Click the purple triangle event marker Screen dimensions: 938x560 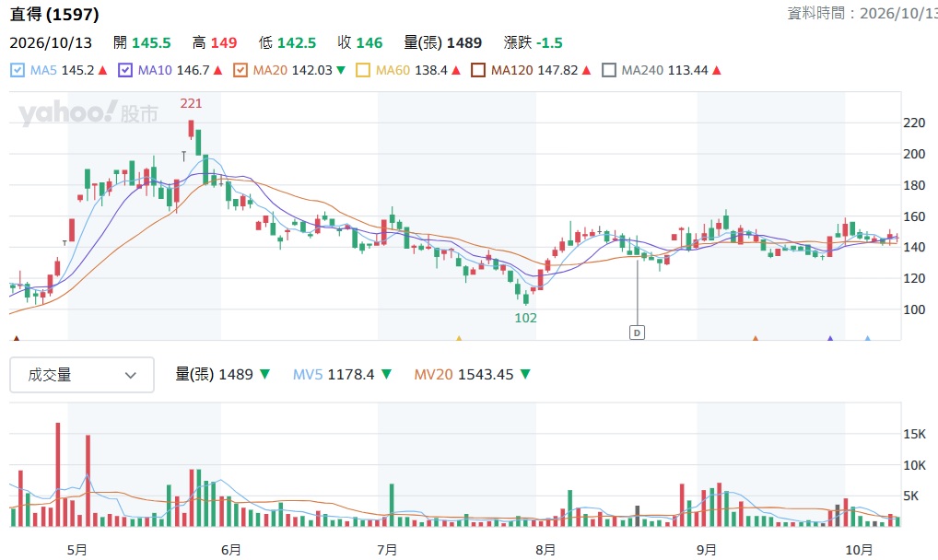point(829,338)
